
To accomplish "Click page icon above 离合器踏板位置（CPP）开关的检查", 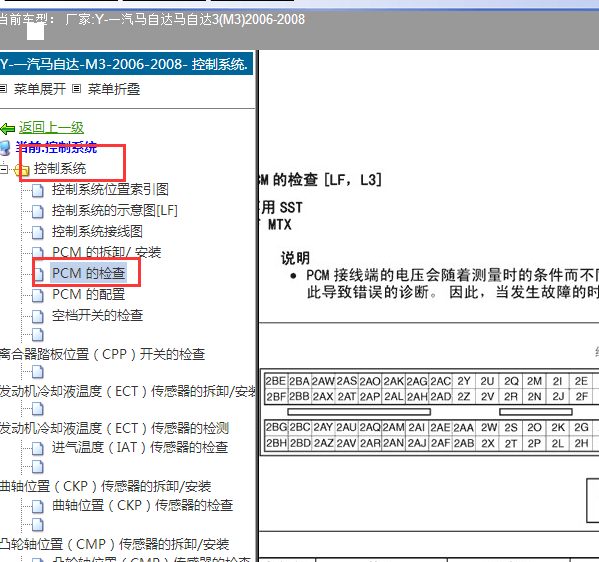I will pos(37,335).
